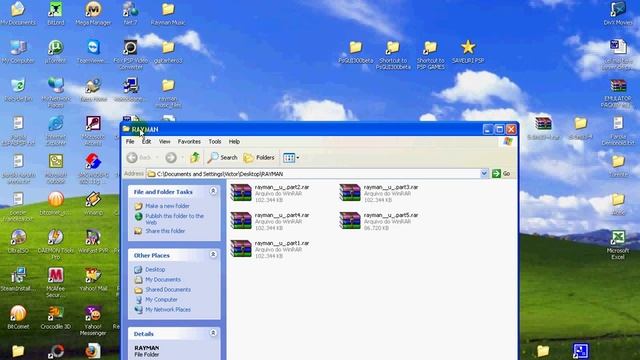Image resolution: width=640 pixels, height=360 pixels.
Task: Open the File menu
Action: pyautogui.click(x=130, y=142)
